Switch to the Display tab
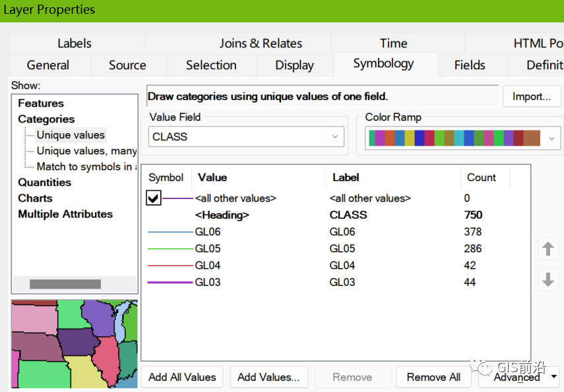 pyautogui.click(x=295, y=65)
